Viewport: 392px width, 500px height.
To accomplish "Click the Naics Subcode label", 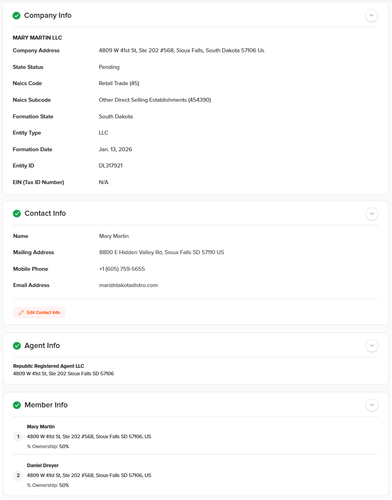I will pos(32,100).
